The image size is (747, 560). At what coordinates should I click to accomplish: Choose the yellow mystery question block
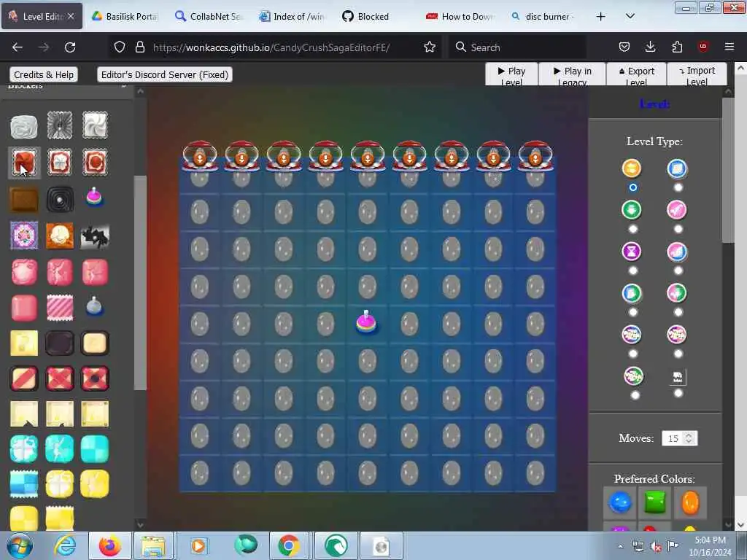tap(24, 343)
